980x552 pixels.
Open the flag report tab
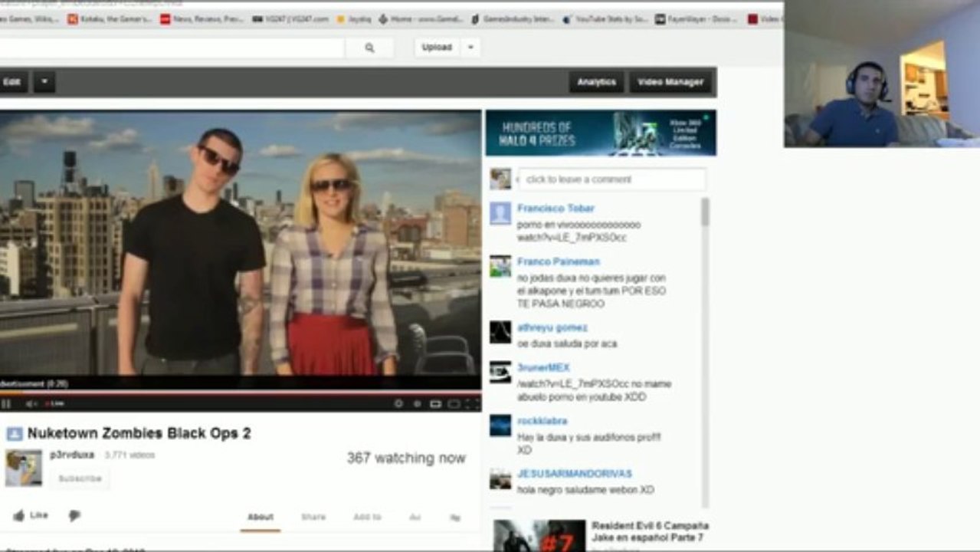[454, 517]
